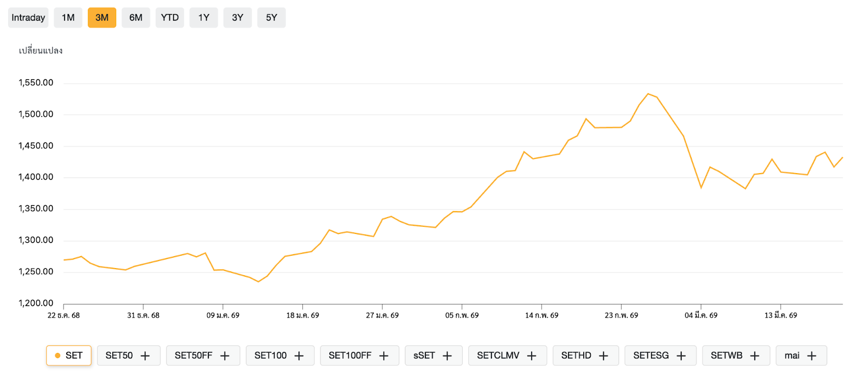Viewport: 868px width, 374px height.
Task: Click the plus icon next to SET50
Action: [145, 356]
